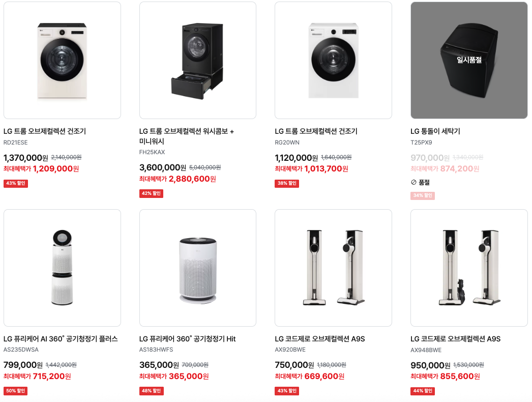Image resolution: width=532 pixels, height=402 pixels.
Task: Open the AS183HWFS air purifier Hit image
Action: [198, 268]
